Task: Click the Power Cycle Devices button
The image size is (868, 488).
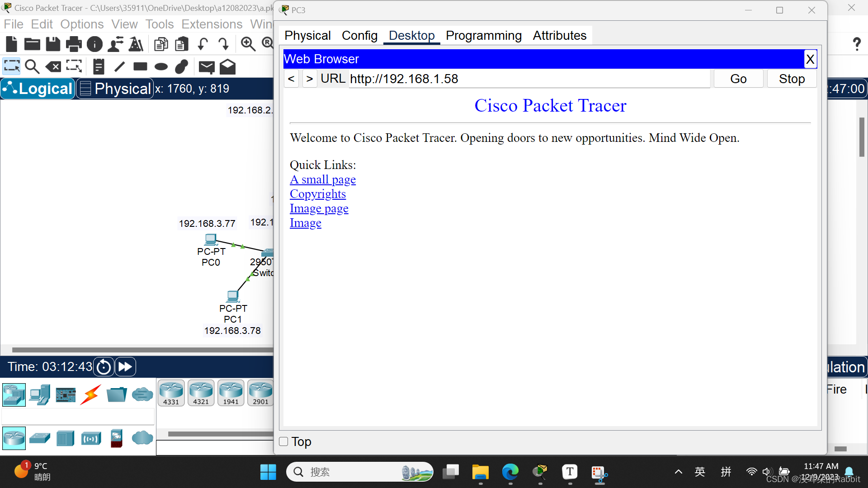Action: [104, 366]
